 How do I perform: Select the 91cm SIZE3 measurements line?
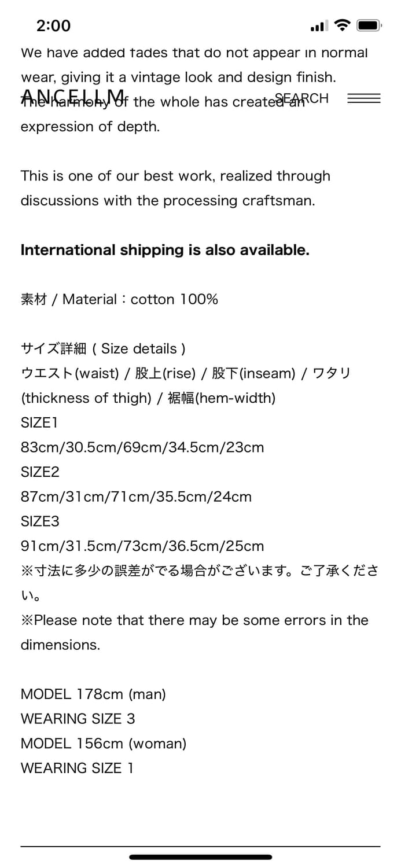(x=142, y=546)
